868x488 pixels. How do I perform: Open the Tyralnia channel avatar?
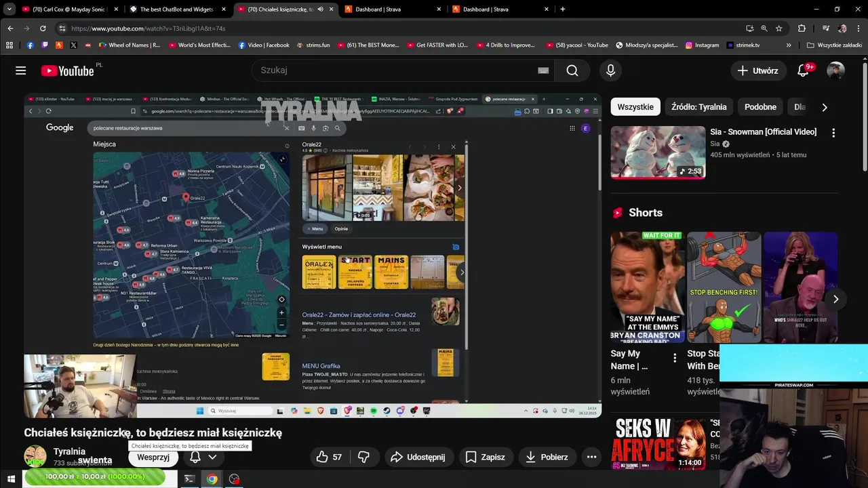click(x=35, y=457)
